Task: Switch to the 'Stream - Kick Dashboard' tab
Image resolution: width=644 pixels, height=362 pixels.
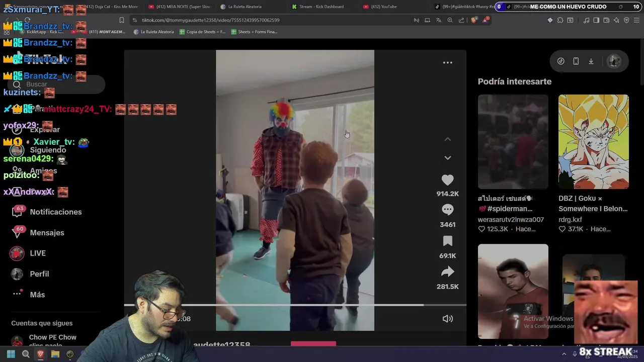Action: (318, 7)
